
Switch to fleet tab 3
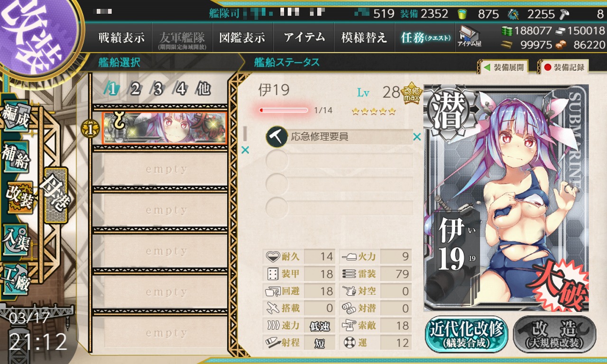tap(158, 89)
